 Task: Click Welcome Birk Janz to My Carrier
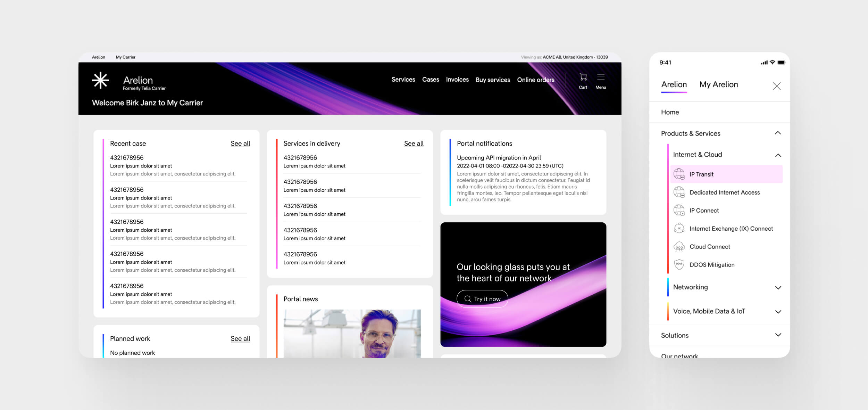coord(147,103)
